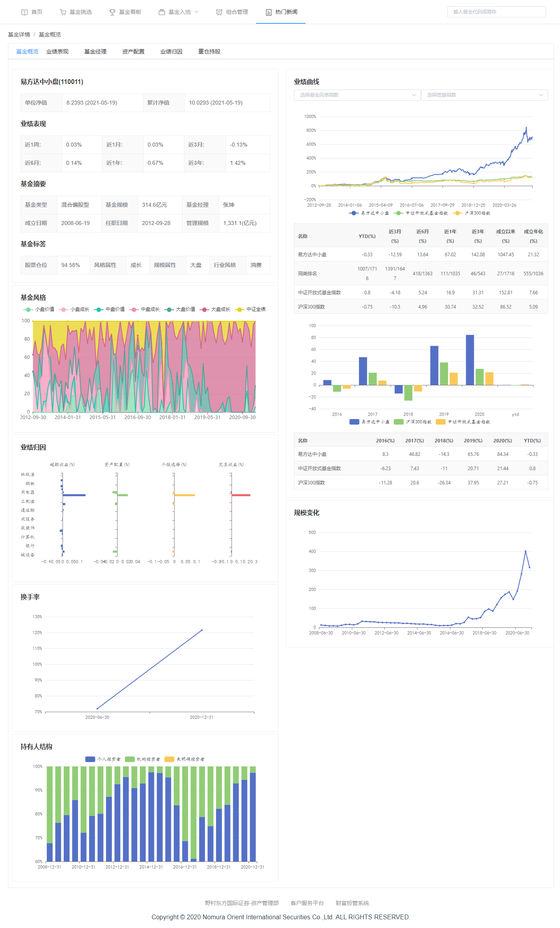560x928 pixels.
Task: Select the 业绩归因 tab
Action: [171, 51]
